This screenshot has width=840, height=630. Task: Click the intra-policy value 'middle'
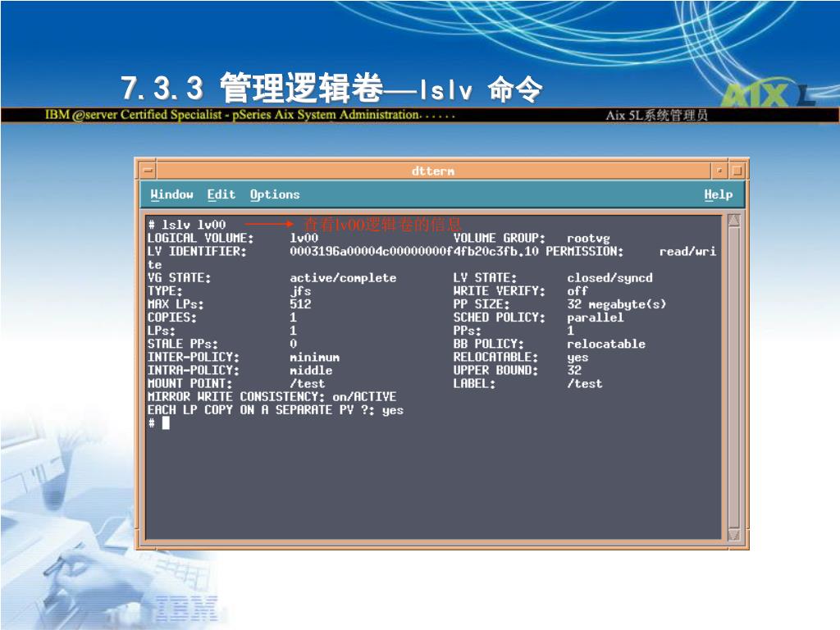[x=311, y=370]
